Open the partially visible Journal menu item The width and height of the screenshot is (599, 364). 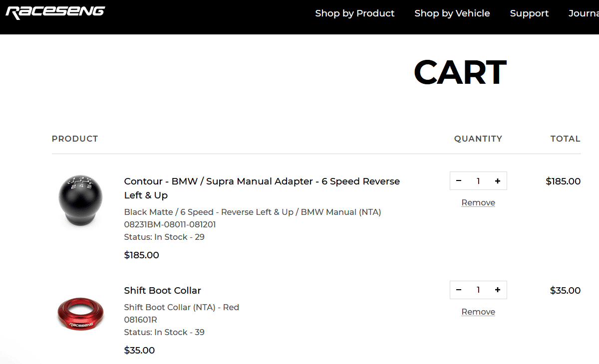pos(584,13)
